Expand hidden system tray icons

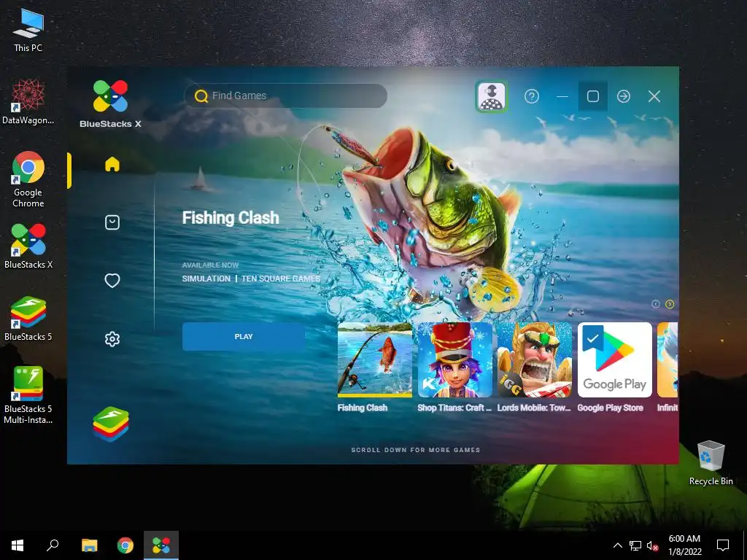tap(617, 545)
